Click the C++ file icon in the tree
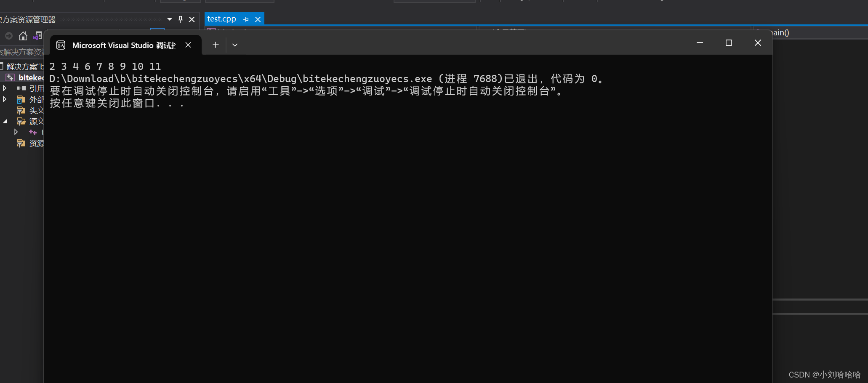 (33, 132)
